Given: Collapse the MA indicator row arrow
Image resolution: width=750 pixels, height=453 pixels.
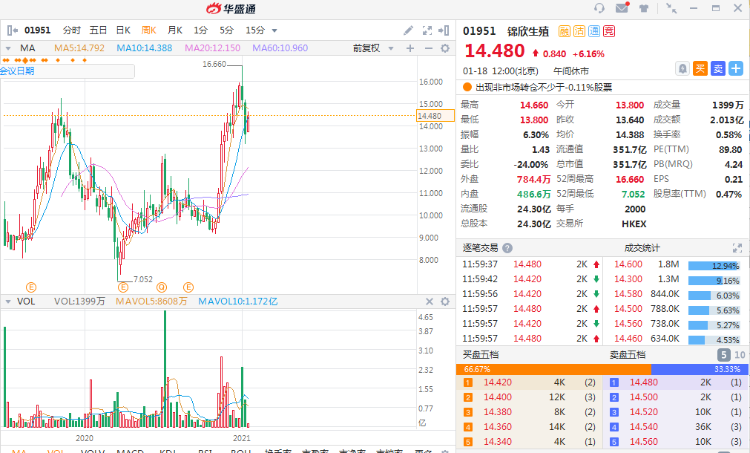Looking at the screenshot, I should [x=8, y=48].
